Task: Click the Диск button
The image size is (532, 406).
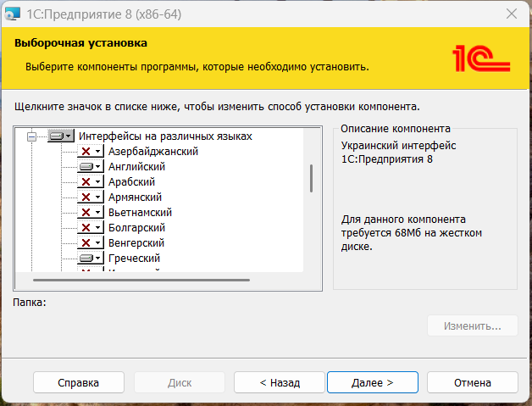Action: click(x=180, y=382)
